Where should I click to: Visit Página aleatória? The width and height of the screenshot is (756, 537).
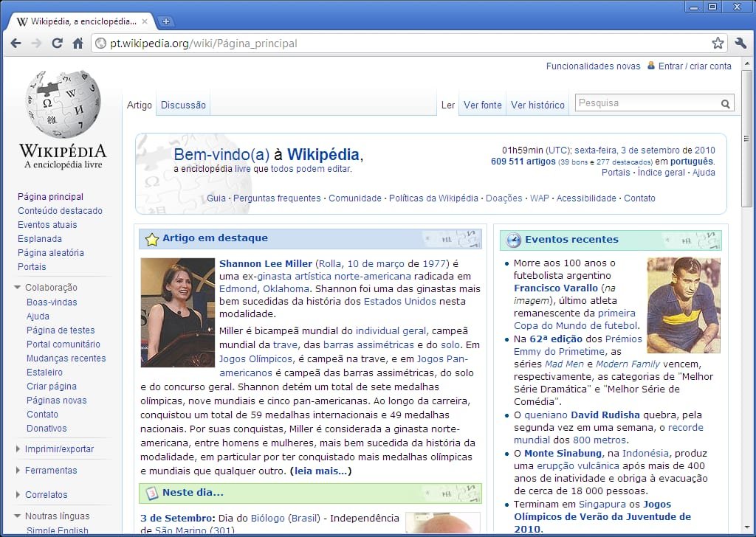(x=51, y=252)
